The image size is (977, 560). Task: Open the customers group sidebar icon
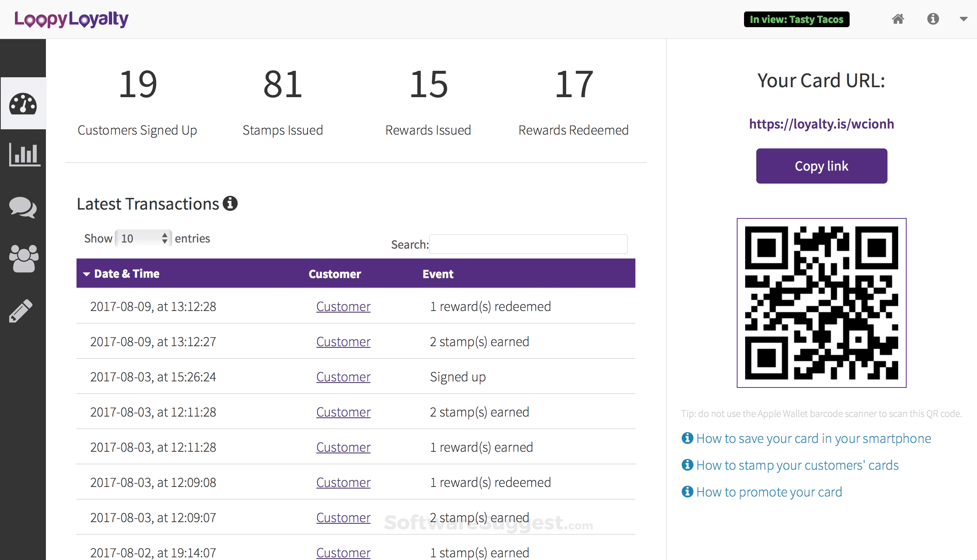[24, 259]
